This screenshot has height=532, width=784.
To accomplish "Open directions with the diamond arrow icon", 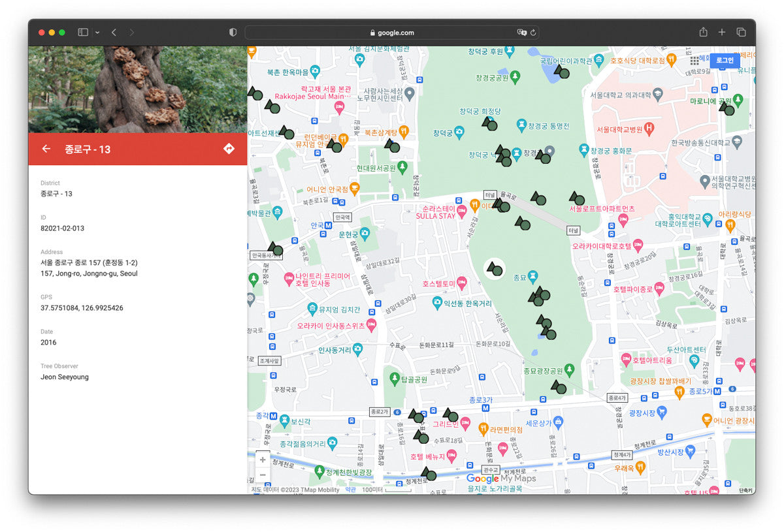I will click(x=229, y=149).
